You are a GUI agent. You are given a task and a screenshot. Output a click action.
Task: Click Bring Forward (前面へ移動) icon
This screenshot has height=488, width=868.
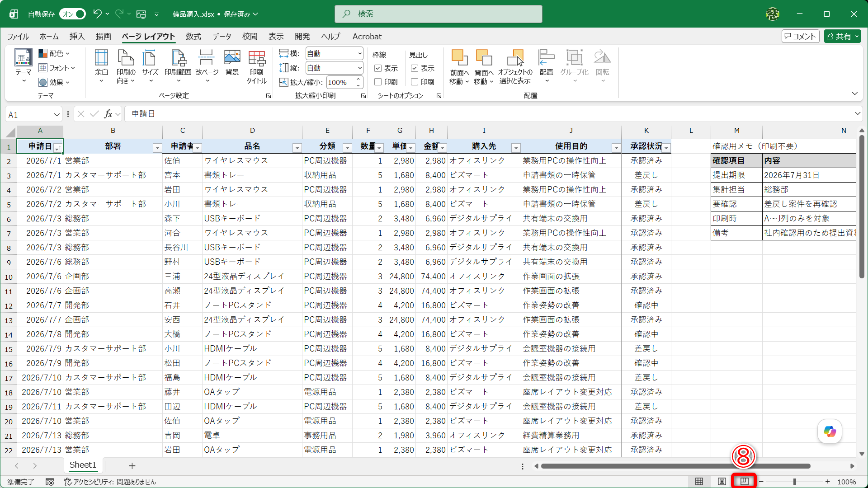459,67
